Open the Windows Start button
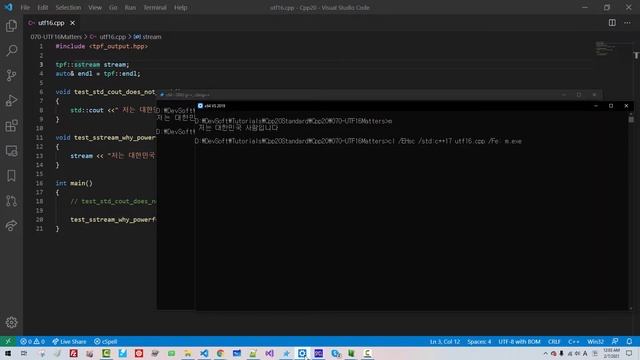This screenshot has width=640, height=360. click(x=8, y=353)
